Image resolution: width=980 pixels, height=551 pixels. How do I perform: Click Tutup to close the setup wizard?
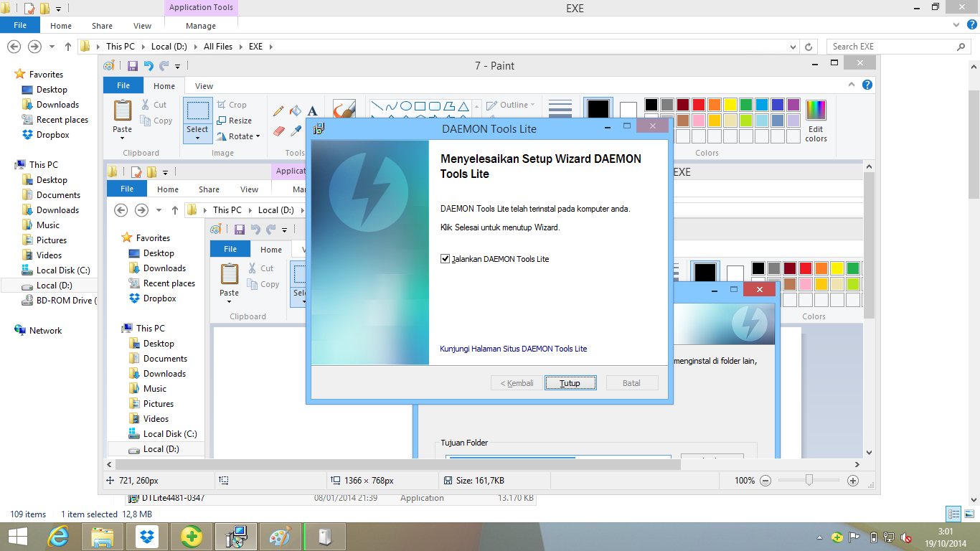pos(570,383)
